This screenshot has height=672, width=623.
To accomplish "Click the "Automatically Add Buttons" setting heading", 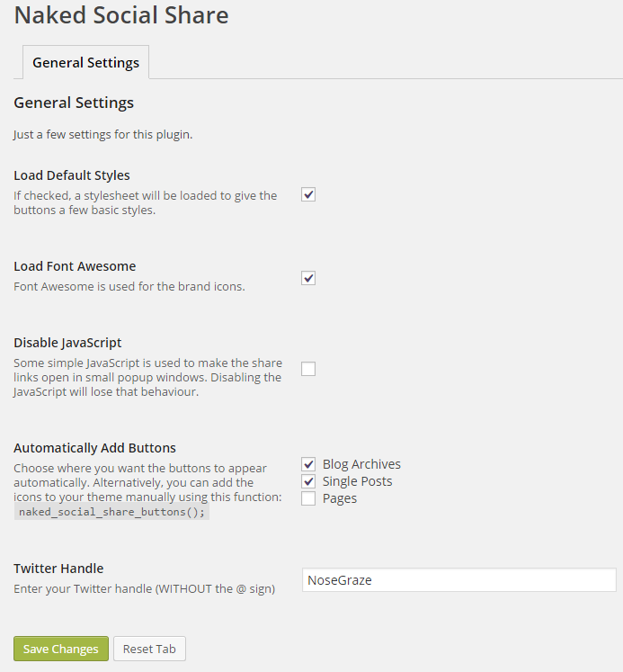I will coord(94,448).
